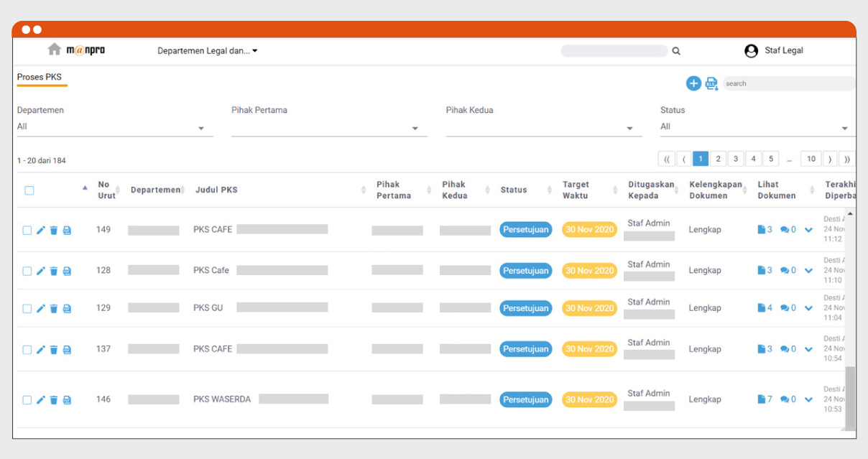The image size is (868, 459).
Task: Open the PDF icon for row 149
Action: 67,231
